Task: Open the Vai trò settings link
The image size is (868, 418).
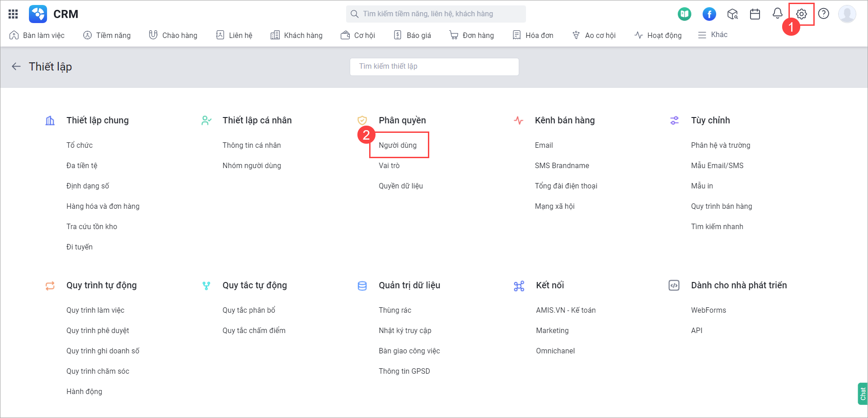Action: (x=389, y=165)
